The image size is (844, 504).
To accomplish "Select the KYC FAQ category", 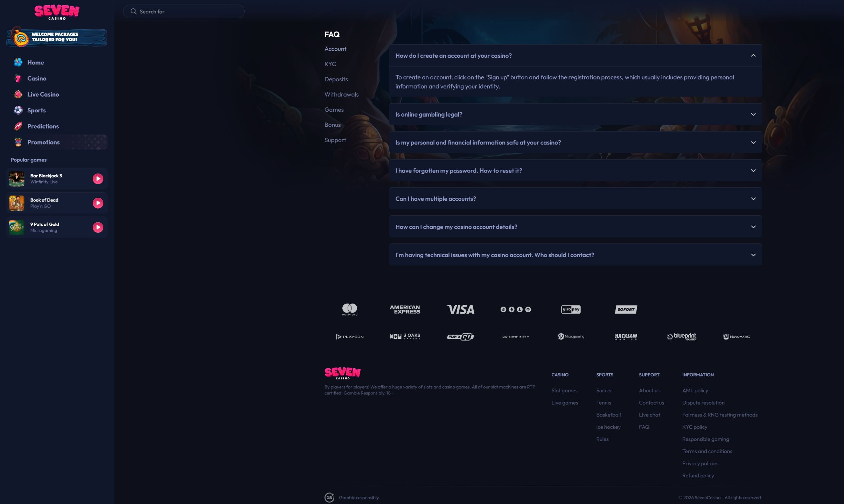I will 330,64.
